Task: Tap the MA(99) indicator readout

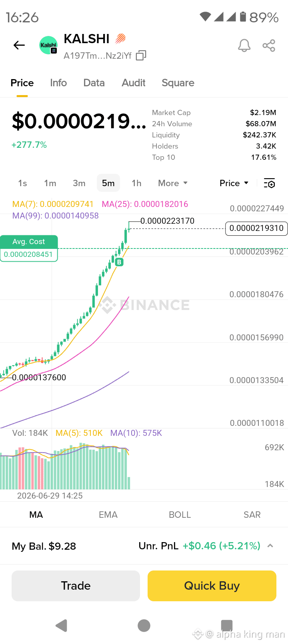Action: pyautogui.click(x=56, y=216)
